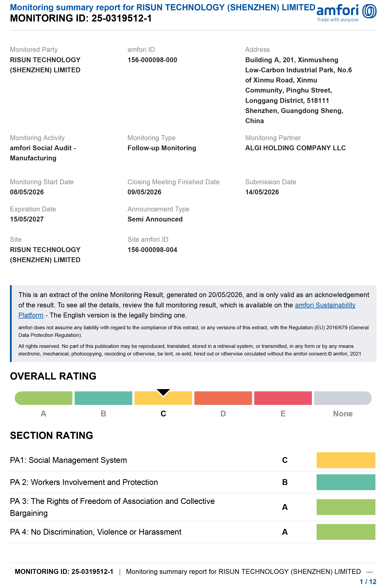The width and height of the screenshot is (389, 588).
Task: Click the teal swatch for PA 2 rating
Action: pos(346,482)
